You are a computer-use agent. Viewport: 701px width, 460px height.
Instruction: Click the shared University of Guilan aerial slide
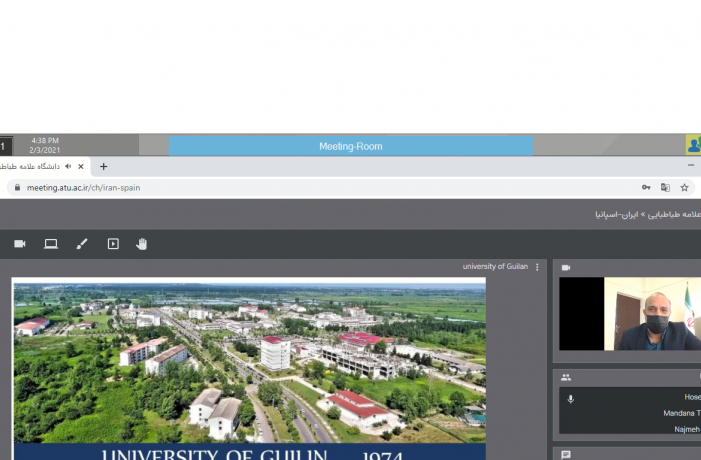click(249, 368)
